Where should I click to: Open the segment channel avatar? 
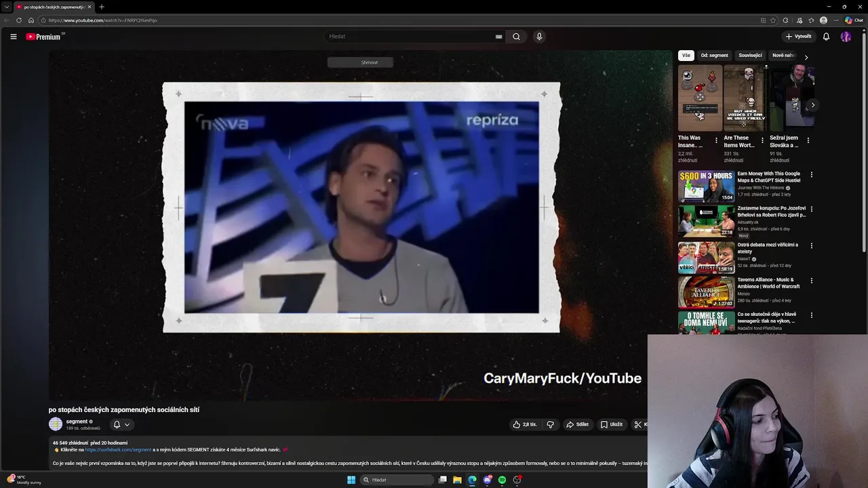click(56, 424)
